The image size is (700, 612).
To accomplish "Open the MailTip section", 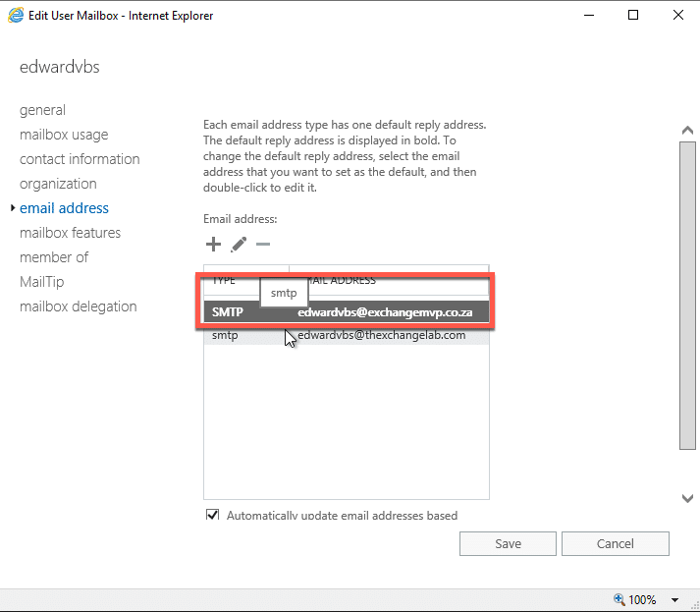I will click(41, 282).
